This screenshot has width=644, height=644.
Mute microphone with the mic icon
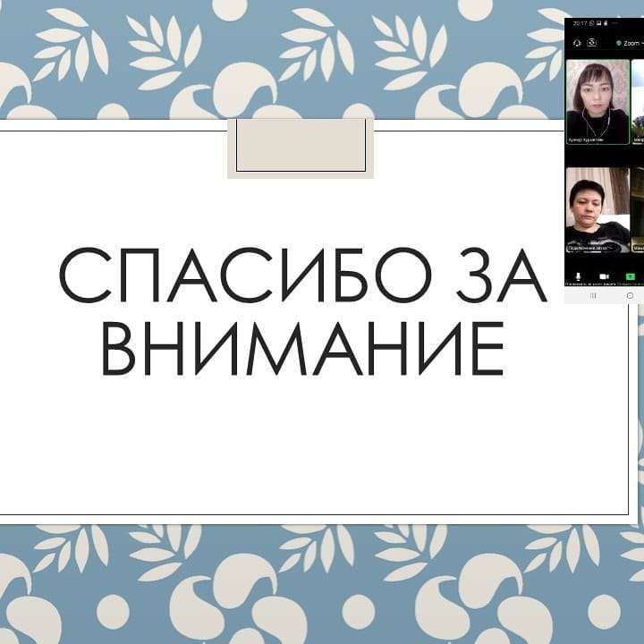(579, 276)
